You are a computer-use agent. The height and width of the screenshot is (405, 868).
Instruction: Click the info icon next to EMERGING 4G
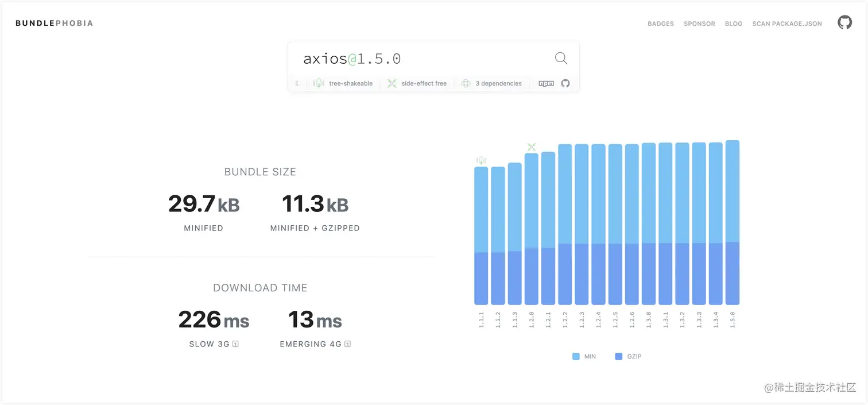[347, 344]
